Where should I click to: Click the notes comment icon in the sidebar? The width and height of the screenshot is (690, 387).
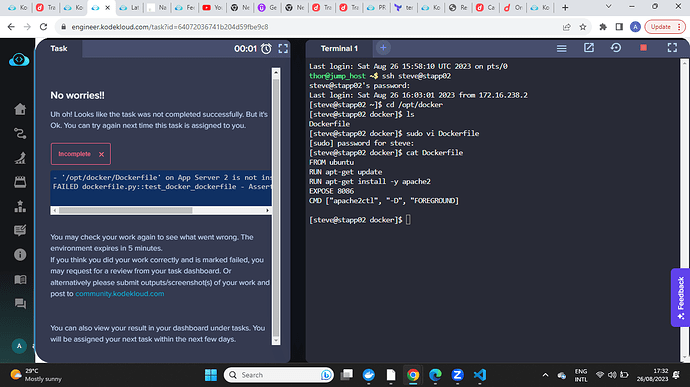click(20, 230)
